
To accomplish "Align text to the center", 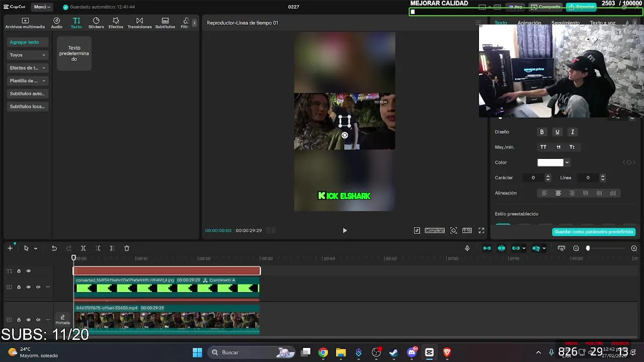I will point(558,193).
